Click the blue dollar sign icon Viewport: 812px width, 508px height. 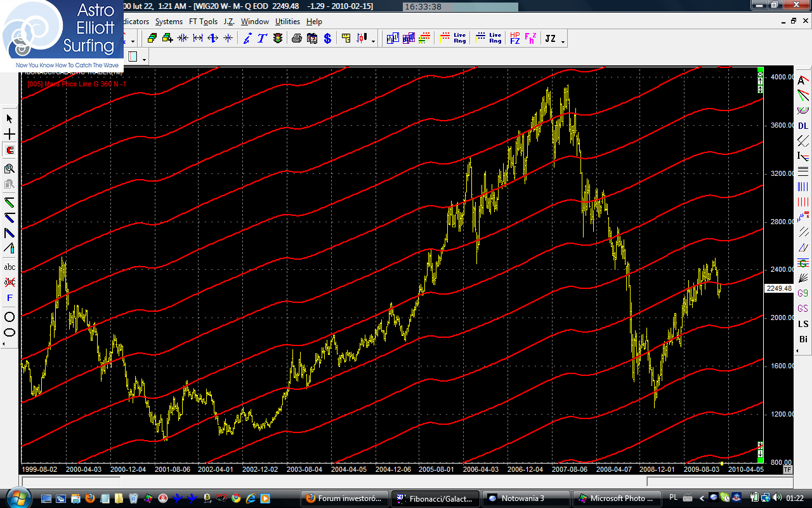[x=327, y=39]
